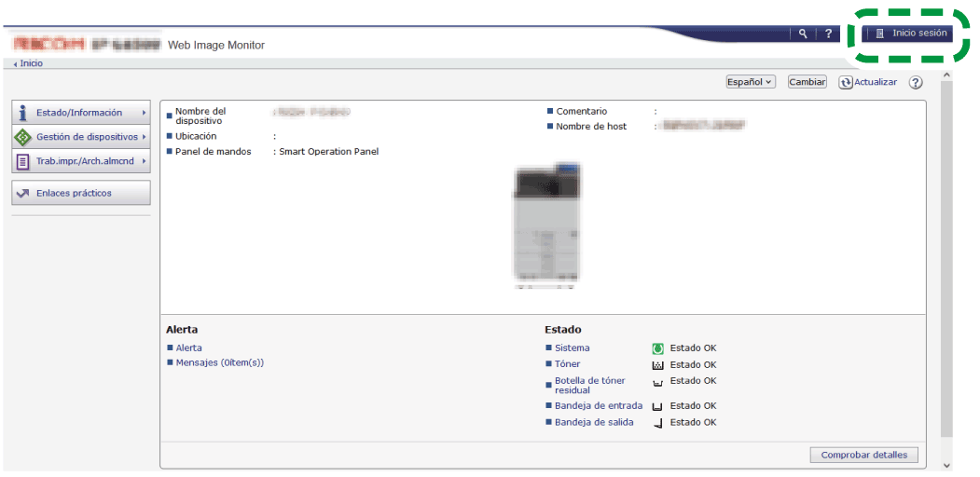Viewport: 980px width, 477px height.
Task: Open help via header question mark icon
Action: 827,34
